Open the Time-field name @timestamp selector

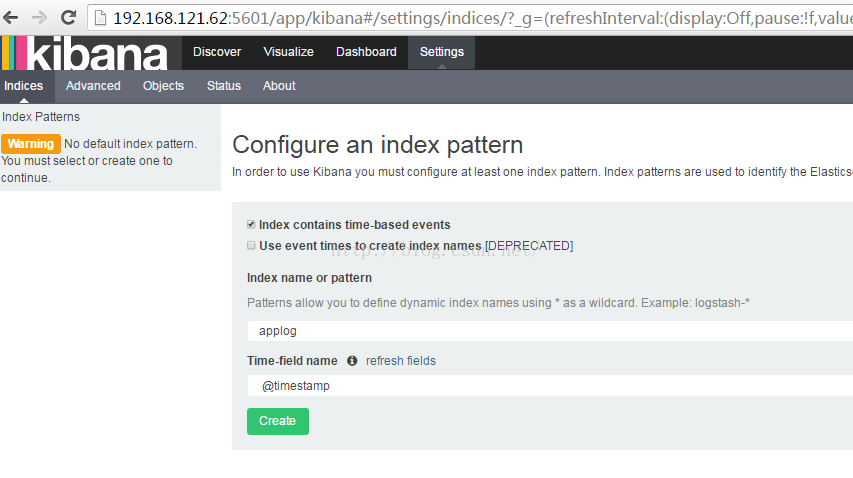[x=550, y=386]
